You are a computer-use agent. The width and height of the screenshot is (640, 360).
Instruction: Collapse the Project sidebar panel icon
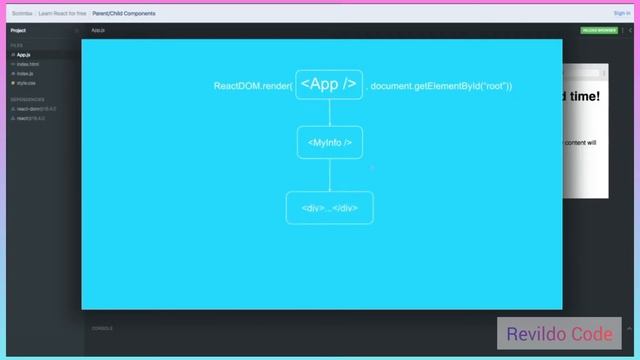click(76, 30)
